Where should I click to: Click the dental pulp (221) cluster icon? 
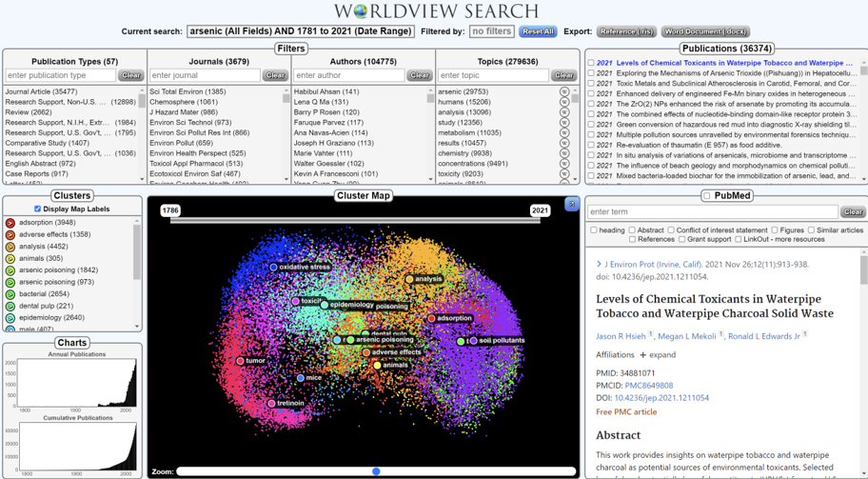point(10,307)
